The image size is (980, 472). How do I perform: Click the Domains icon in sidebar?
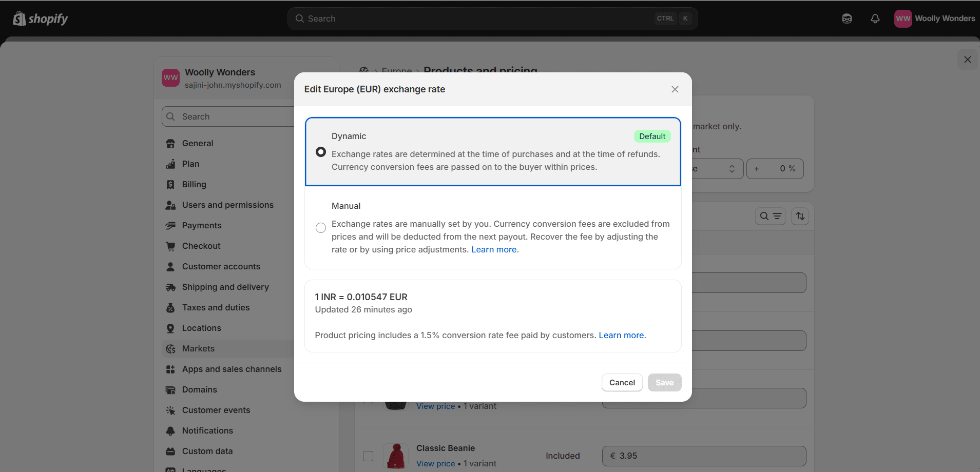pos(170,390)
